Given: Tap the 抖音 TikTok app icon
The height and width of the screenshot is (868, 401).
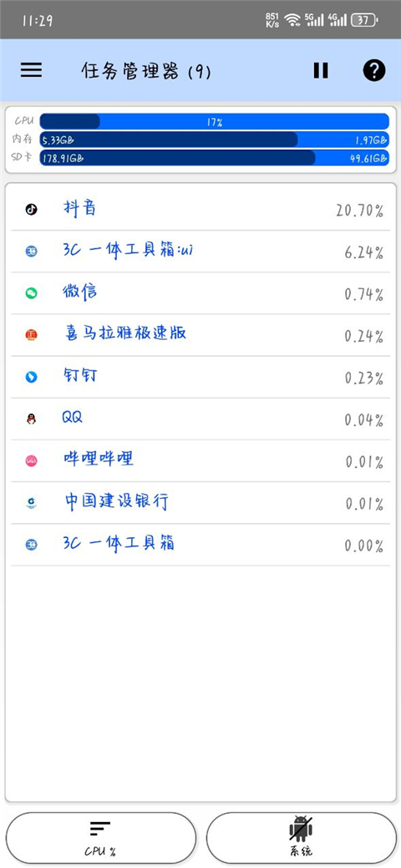Looking at the screenshot, I should coord(32,209).
